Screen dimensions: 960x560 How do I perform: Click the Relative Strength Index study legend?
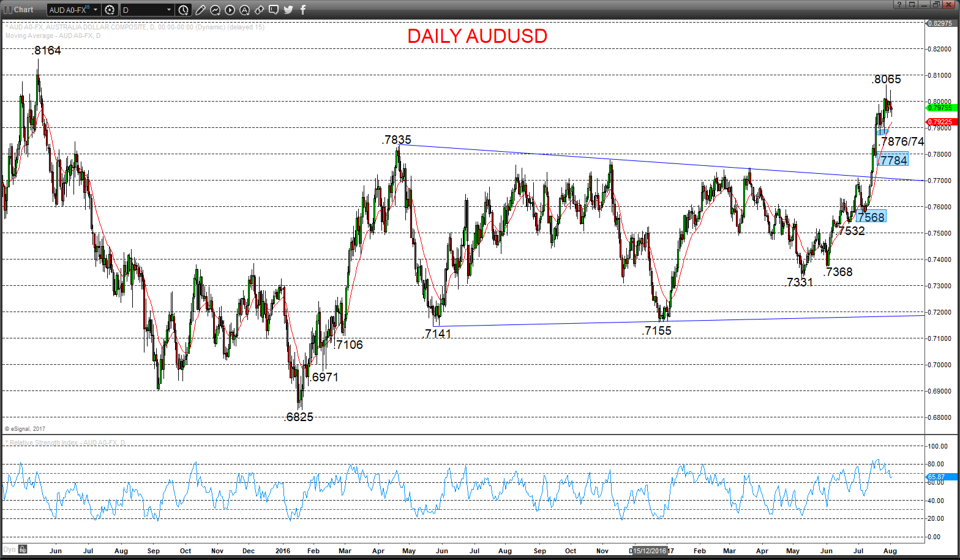[x=66, y=442]
